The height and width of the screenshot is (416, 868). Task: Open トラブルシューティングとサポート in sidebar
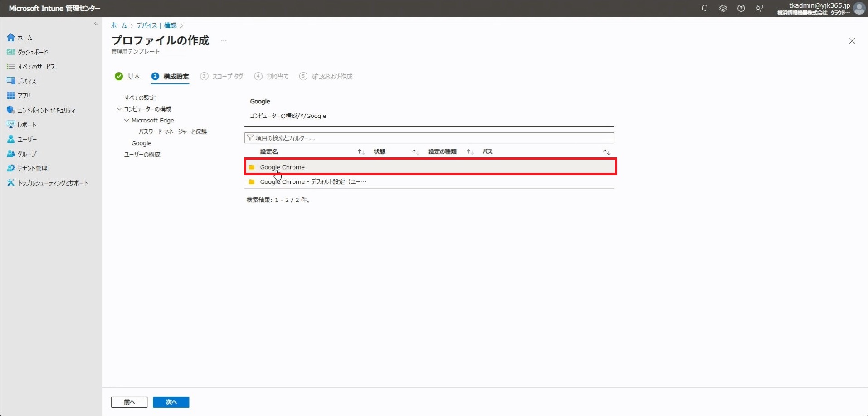pyautogui.click(x=53, y=183)
